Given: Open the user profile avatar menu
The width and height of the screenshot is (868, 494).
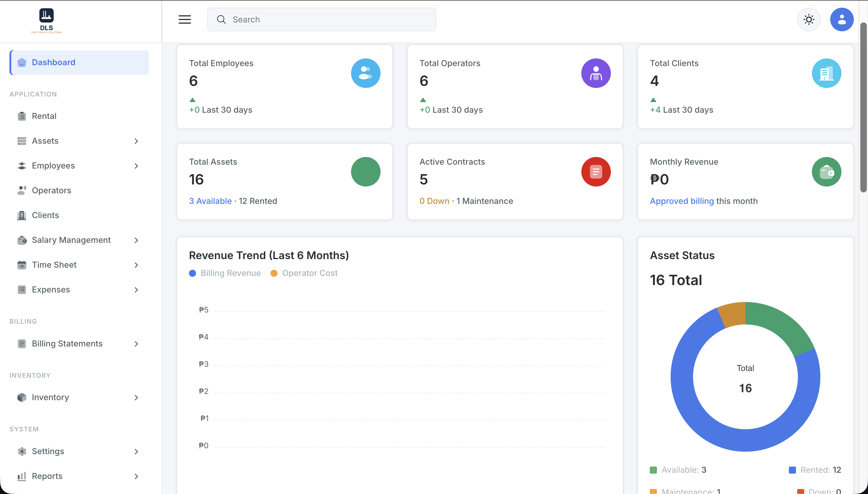Looking at the screenshot, I should pyautogui.click(x=841, y=19).
